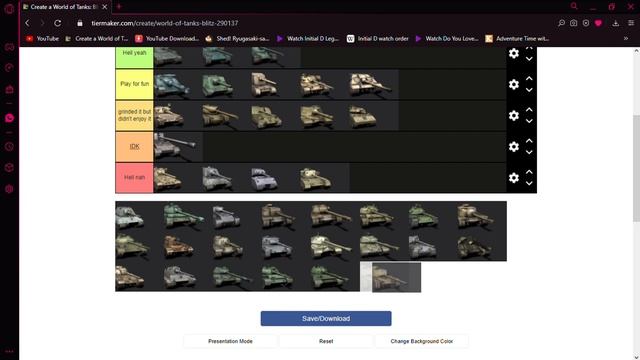Open settings gear for Hell nah row
The height and width of the screenshot is (360, 640).
tap(513, 178)
